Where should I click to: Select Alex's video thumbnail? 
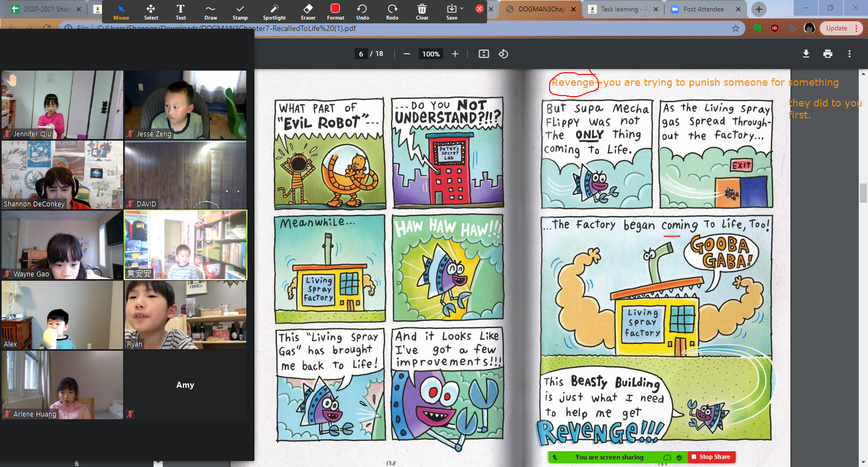62,315
